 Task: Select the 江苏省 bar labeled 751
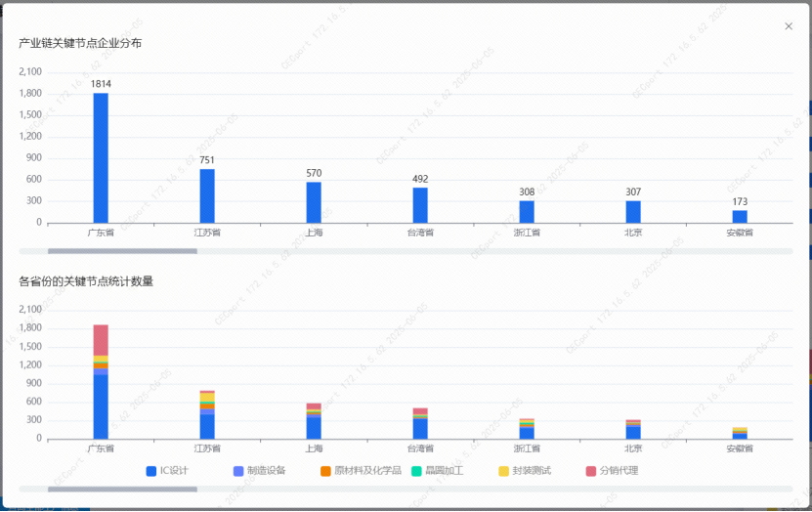[207, 196]
